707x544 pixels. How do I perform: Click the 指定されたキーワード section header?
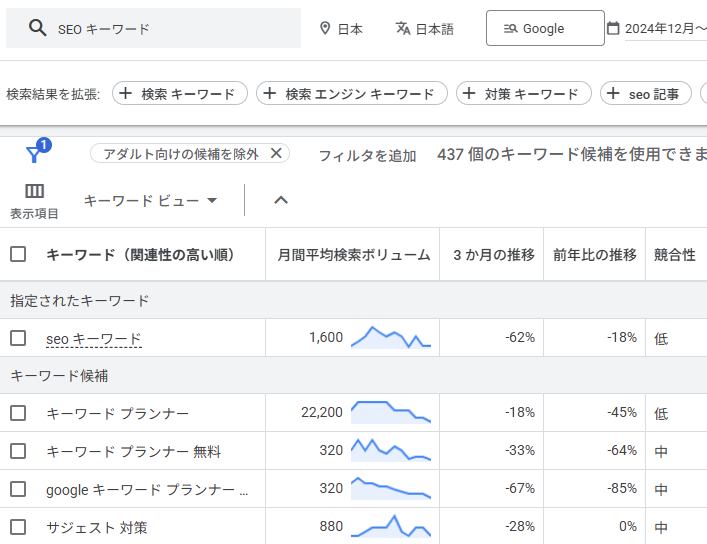click(79, 300)
